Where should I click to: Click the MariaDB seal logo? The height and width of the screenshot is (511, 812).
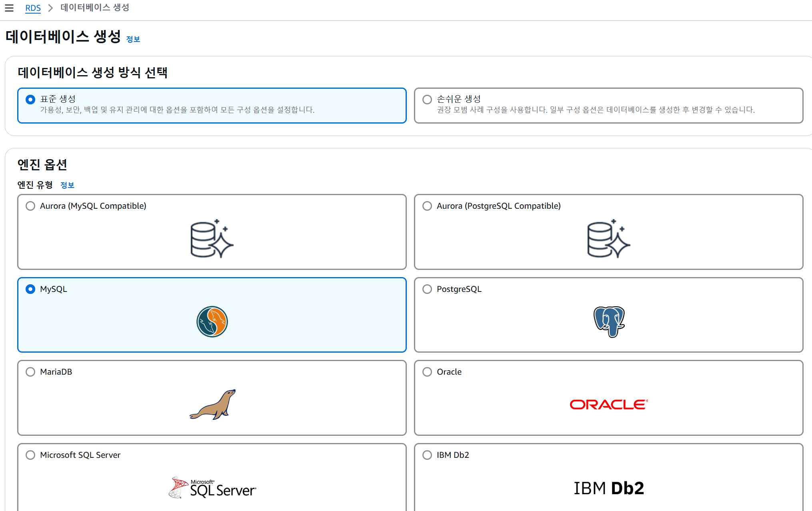point(213,404)
